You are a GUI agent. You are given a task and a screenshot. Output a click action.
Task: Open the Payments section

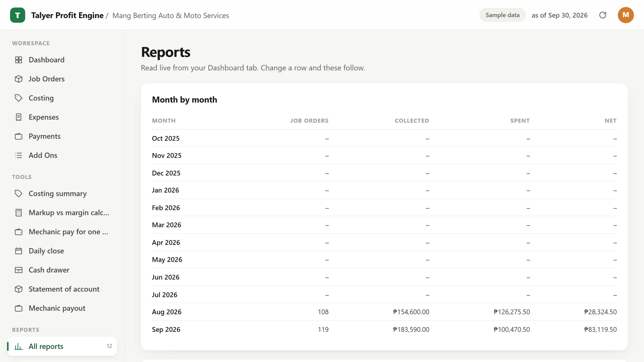coord(62,136)
